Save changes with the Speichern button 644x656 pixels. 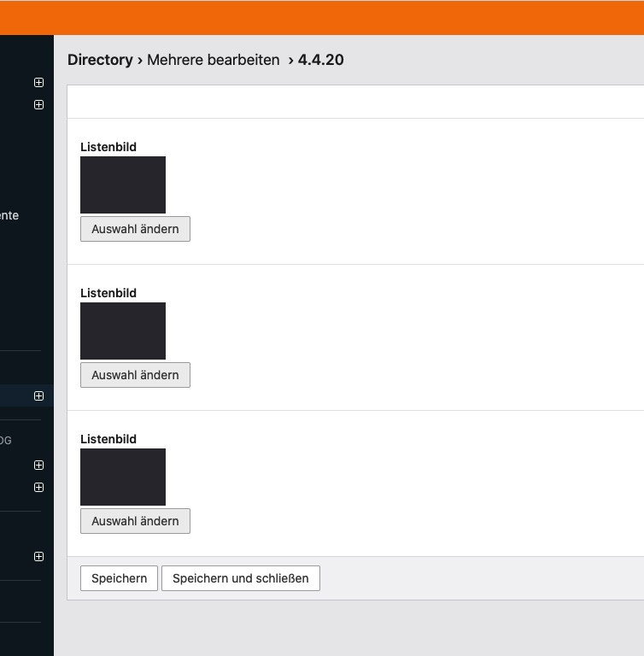click(x=120, y=578)
